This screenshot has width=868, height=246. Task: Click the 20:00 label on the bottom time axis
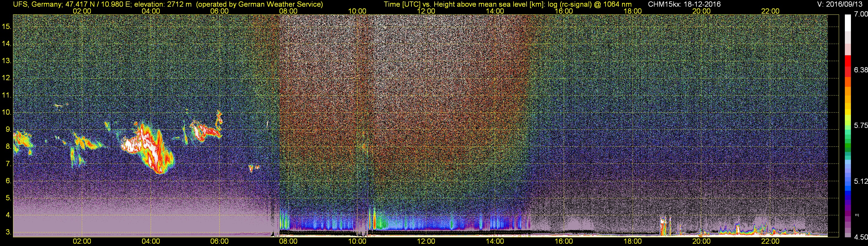(x=702, y=241)
